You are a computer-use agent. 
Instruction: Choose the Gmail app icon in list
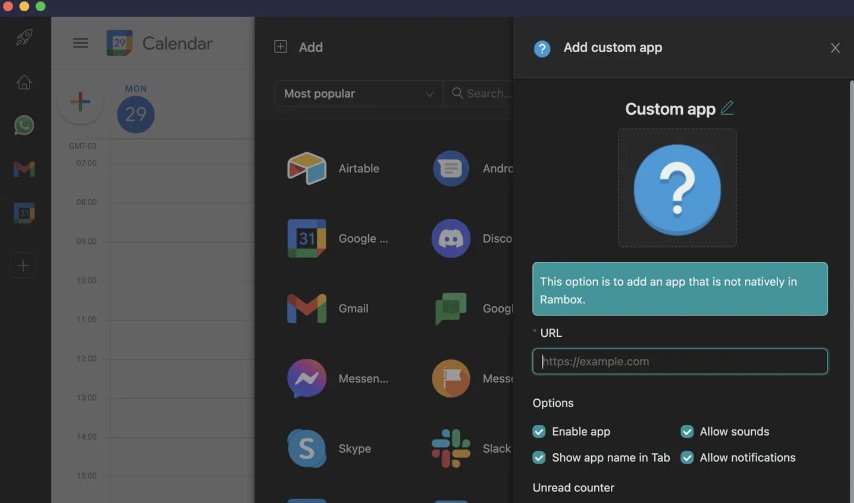point(307,308)
